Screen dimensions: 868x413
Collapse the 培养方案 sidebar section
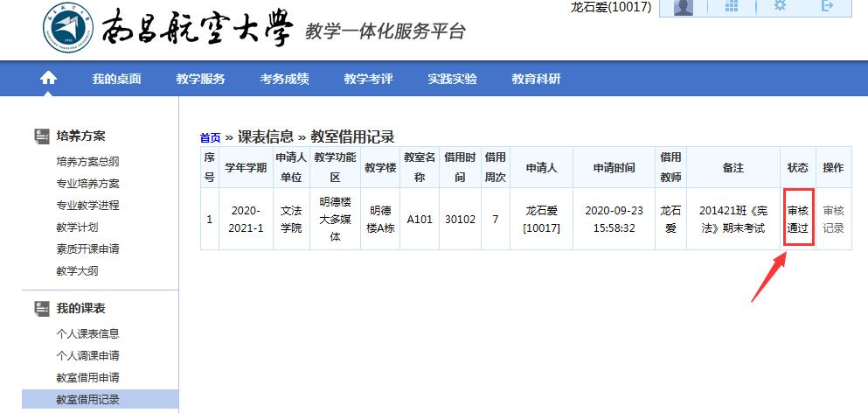point(80,136)
